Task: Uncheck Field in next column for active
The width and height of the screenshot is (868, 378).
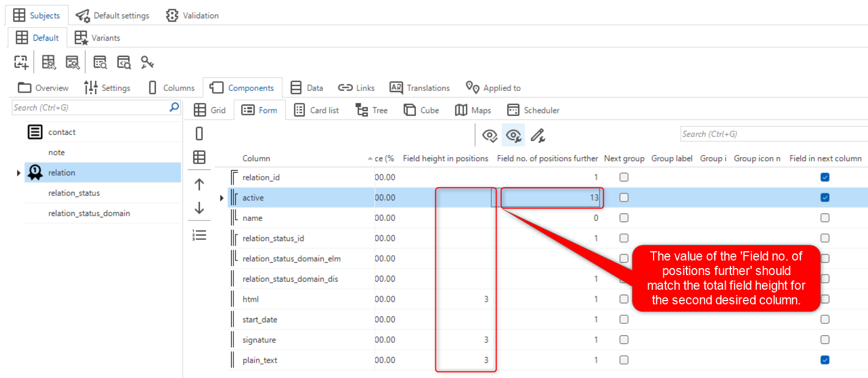Action: 825,198
